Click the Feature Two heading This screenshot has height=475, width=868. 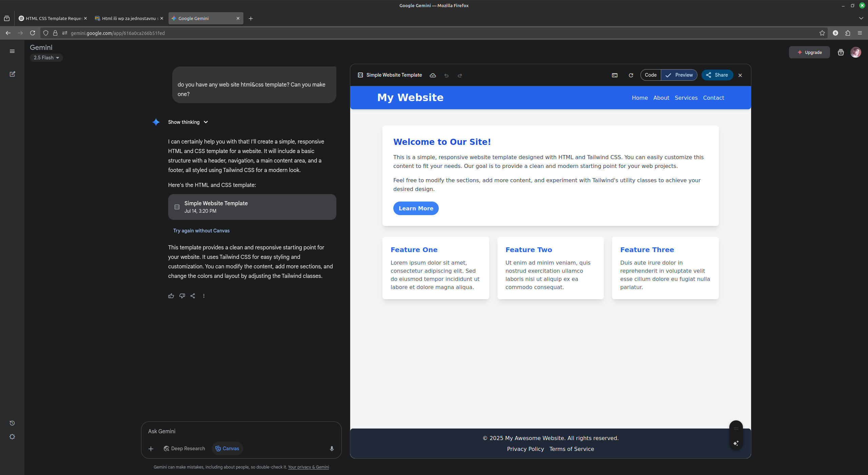click(x=529, y=250)
